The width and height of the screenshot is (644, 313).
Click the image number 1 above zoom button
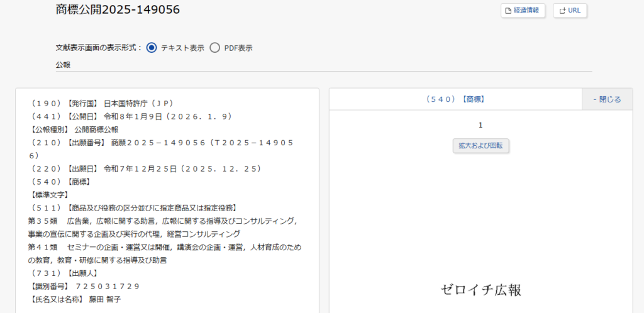(480, 125)
